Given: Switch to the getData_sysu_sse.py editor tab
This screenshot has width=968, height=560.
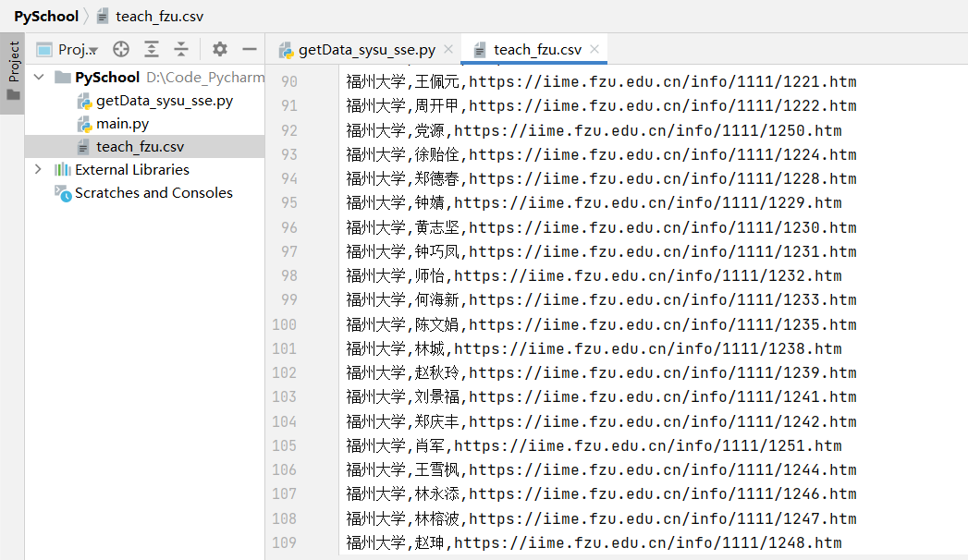Looking at the screenshot, I should tap(367, 49).
